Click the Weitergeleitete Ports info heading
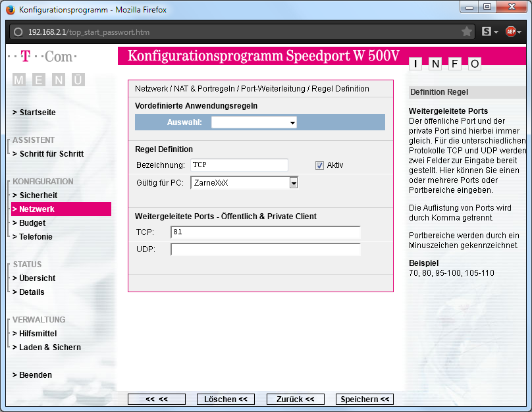The width and height of the screenshot is (532, 412). coord(448,111)
